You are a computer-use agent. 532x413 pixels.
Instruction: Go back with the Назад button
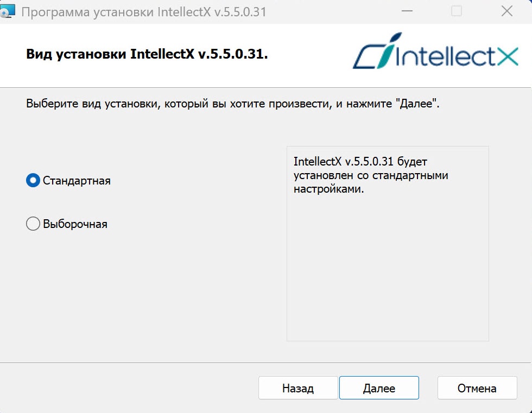(298, 388)
